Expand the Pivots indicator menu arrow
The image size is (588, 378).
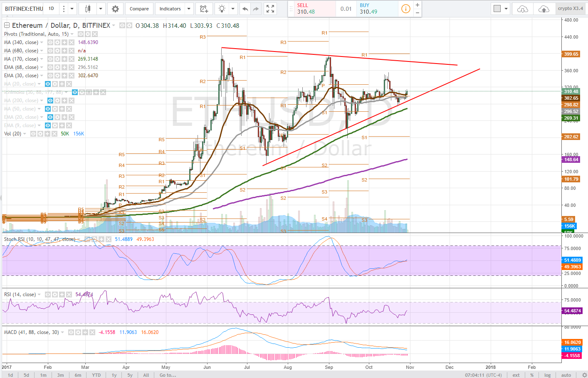pyautogui.click(x=73, y=34)
